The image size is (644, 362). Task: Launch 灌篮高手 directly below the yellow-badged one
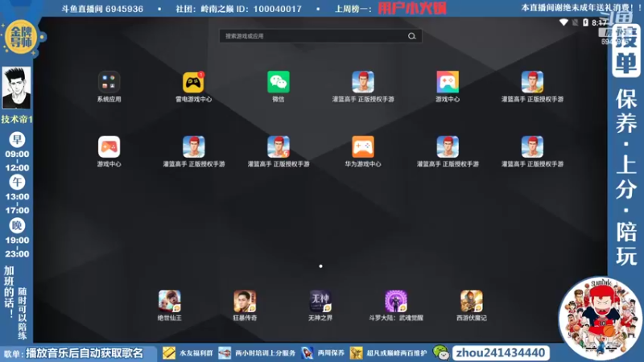[x=532, y=147]
